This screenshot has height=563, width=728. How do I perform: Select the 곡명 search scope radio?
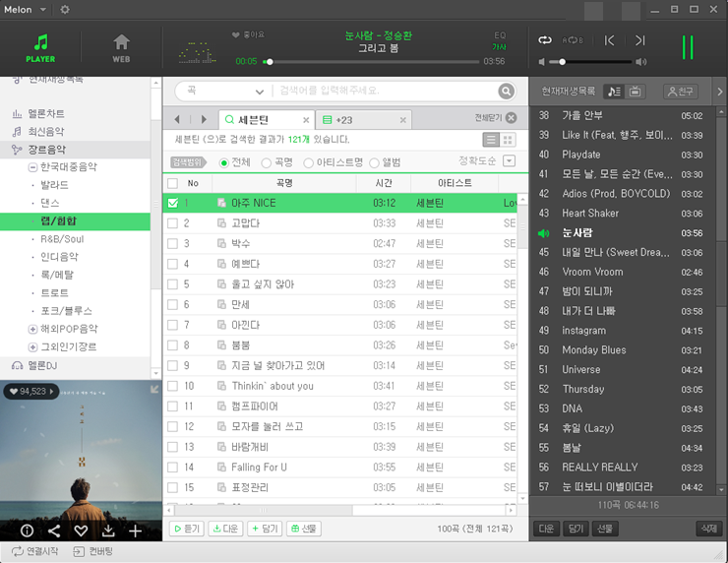[266, 162]
